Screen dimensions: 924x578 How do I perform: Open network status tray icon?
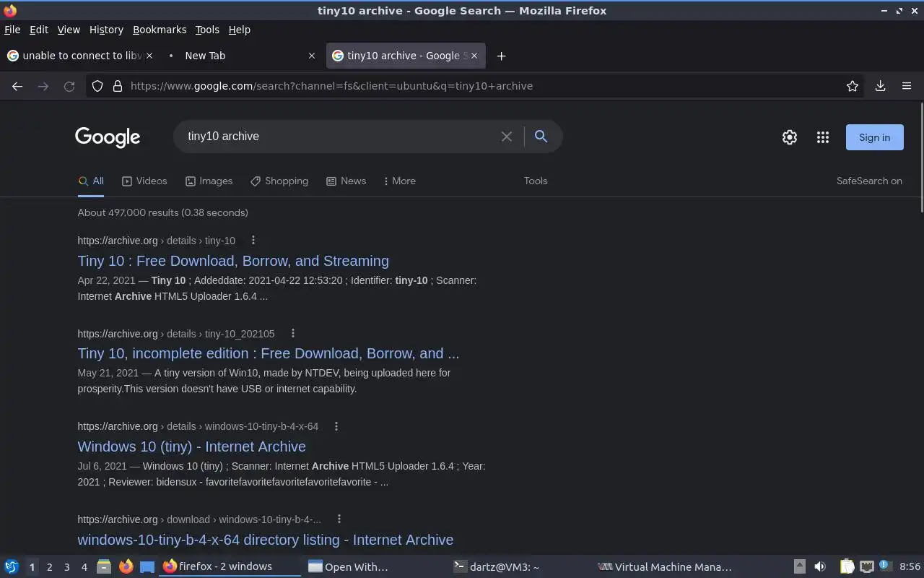coord(867,566)
